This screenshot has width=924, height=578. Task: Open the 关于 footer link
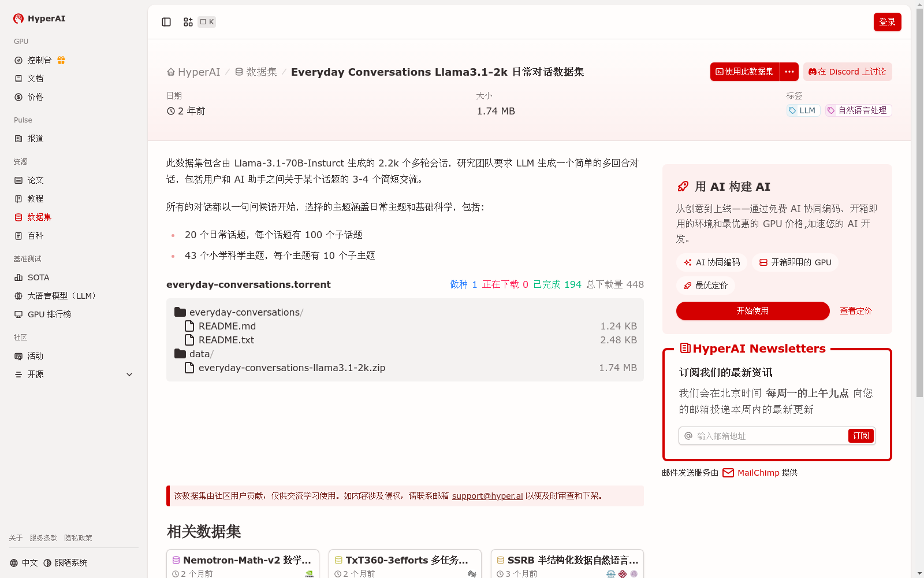tap(16, 538)
